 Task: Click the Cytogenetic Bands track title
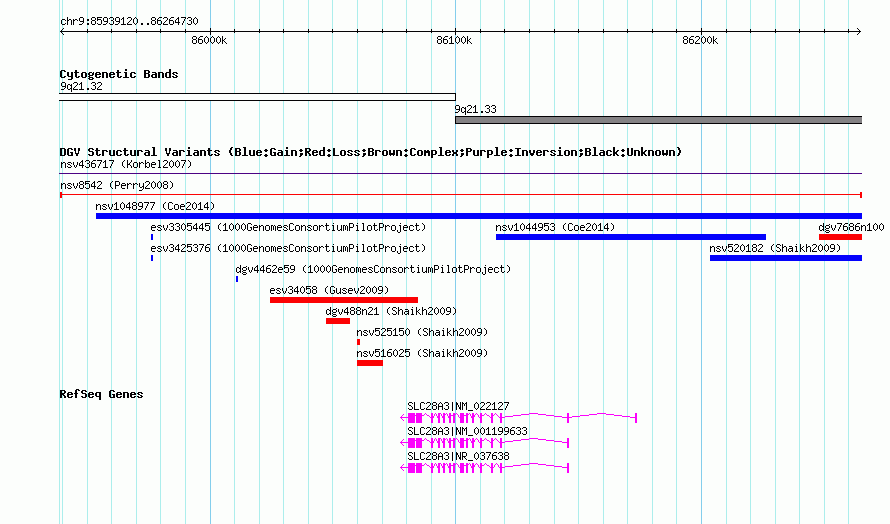[x=119, y=74]
